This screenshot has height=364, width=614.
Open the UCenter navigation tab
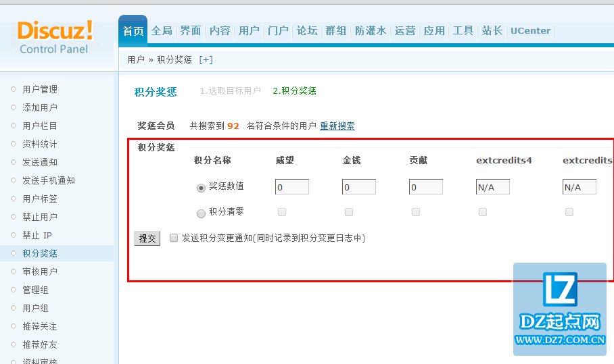pyautogui.click(x=530, y=31)
